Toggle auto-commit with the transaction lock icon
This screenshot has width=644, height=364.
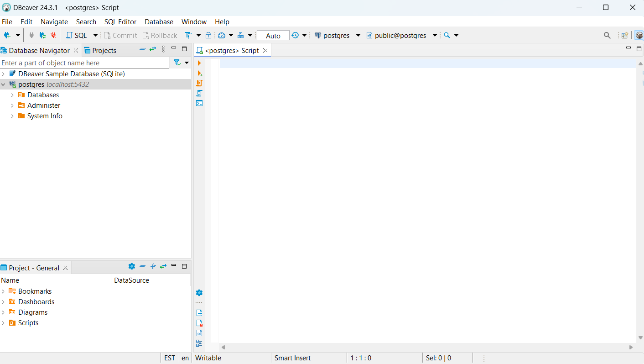pyautogui.click(x=208, y=35)
